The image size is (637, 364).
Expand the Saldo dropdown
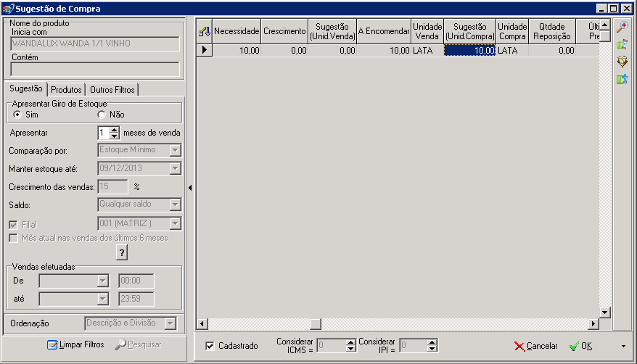(x=175, y=204)
